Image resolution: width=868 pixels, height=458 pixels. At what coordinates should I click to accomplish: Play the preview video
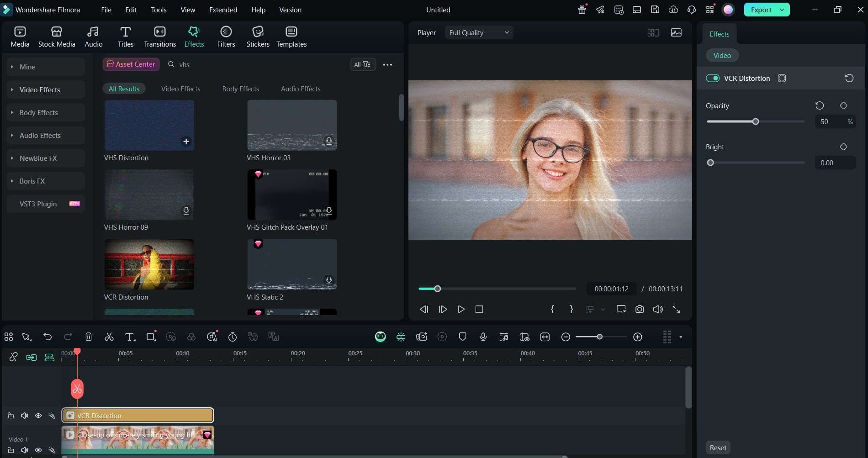[x=461, y=309]
